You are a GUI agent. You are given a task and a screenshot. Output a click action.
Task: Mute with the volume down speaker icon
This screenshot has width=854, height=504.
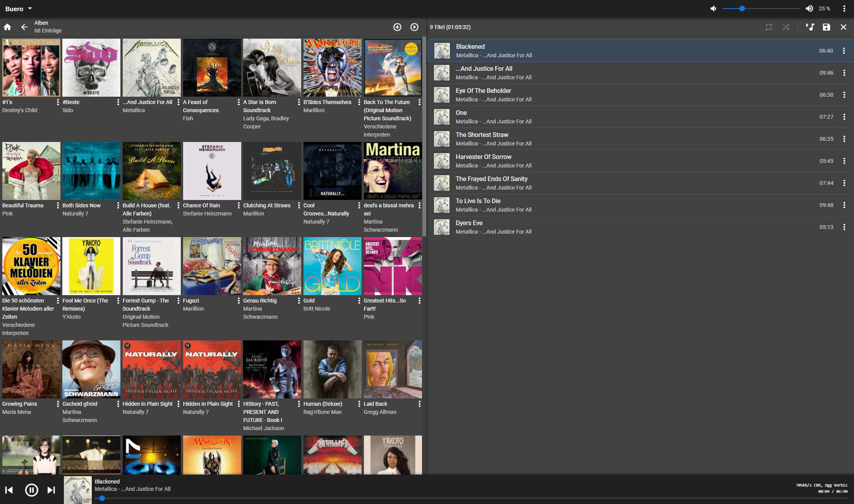(713, 9)
